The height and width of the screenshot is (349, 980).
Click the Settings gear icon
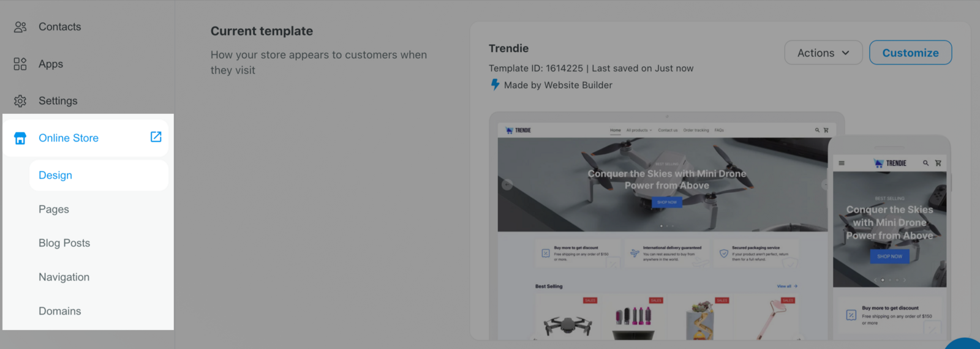pos(20,101)
